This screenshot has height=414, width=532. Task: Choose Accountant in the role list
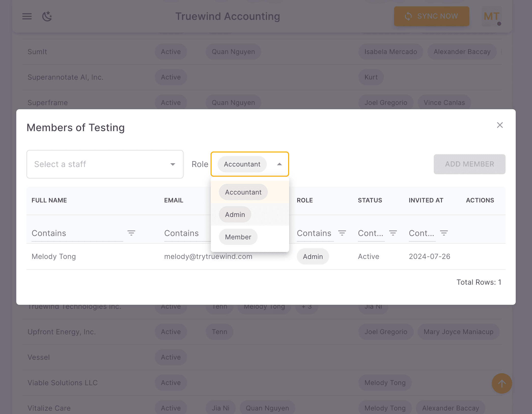(243, 192)
